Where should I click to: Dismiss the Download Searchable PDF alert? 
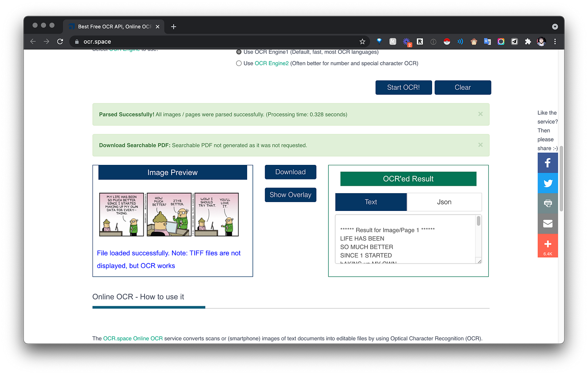click(480, 145)
